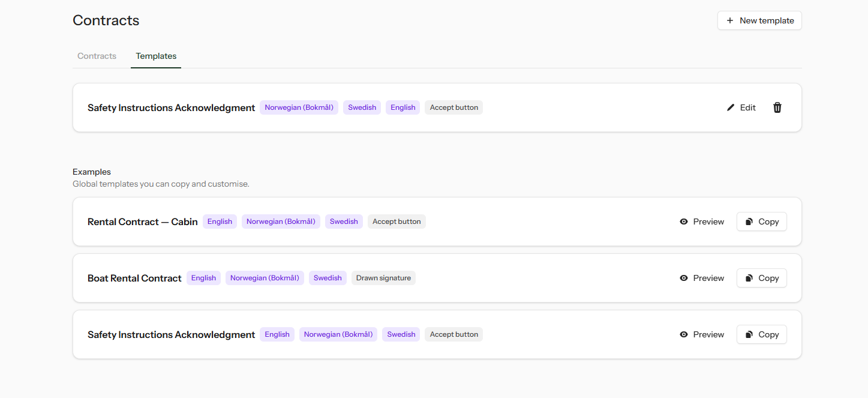This screenshot has width=868, height=398.
Task: Switch to the Contracts tab
Action: coord(97,56)
